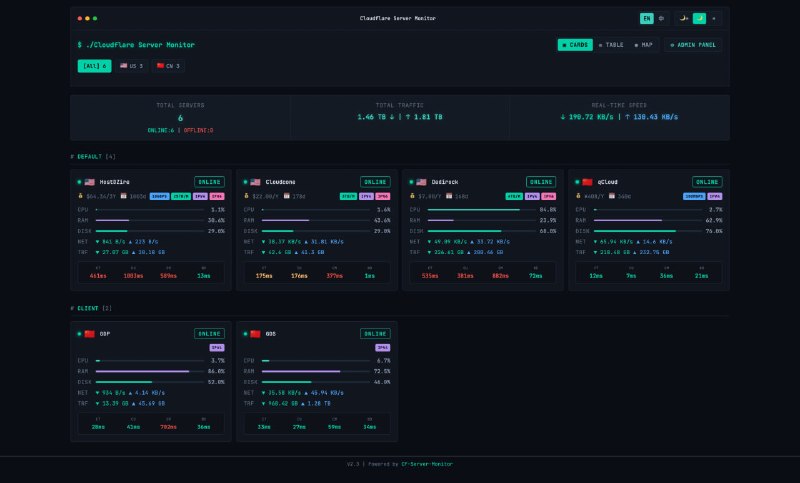Click the blue bandwidth tag on HostDZire
The image size is (800, 483).
pos(159,196)
